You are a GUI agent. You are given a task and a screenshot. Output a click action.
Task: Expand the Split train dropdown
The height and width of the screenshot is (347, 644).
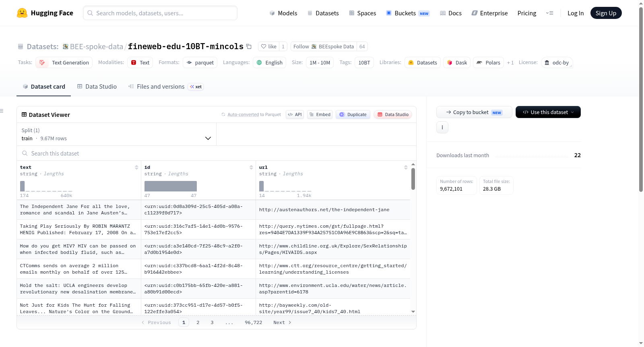[x=116, y=134]
